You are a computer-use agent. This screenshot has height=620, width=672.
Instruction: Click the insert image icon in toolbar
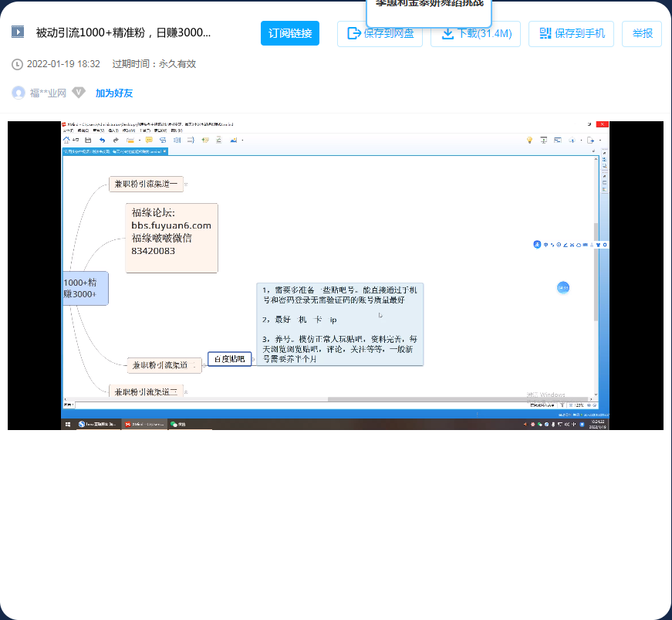tap(234, 141)
